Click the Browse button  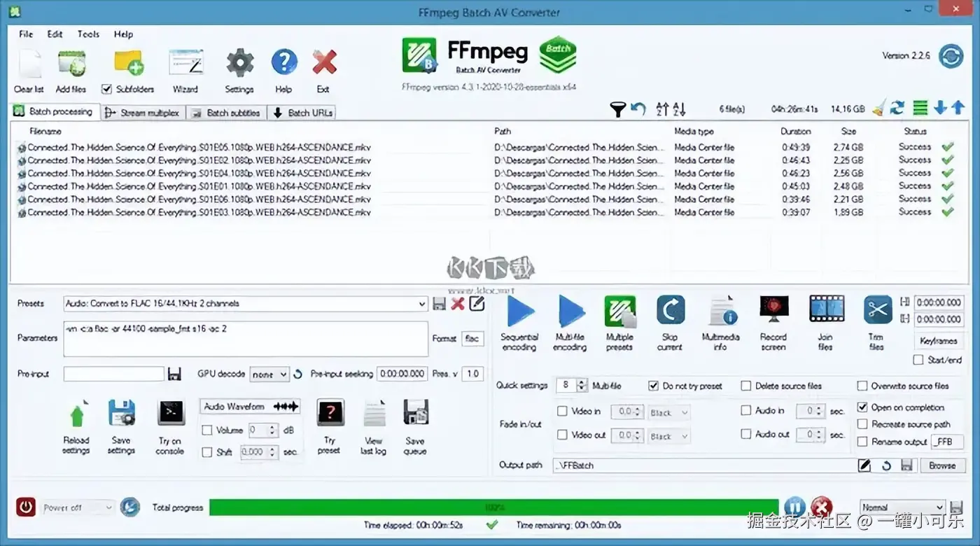coord(941,465)
